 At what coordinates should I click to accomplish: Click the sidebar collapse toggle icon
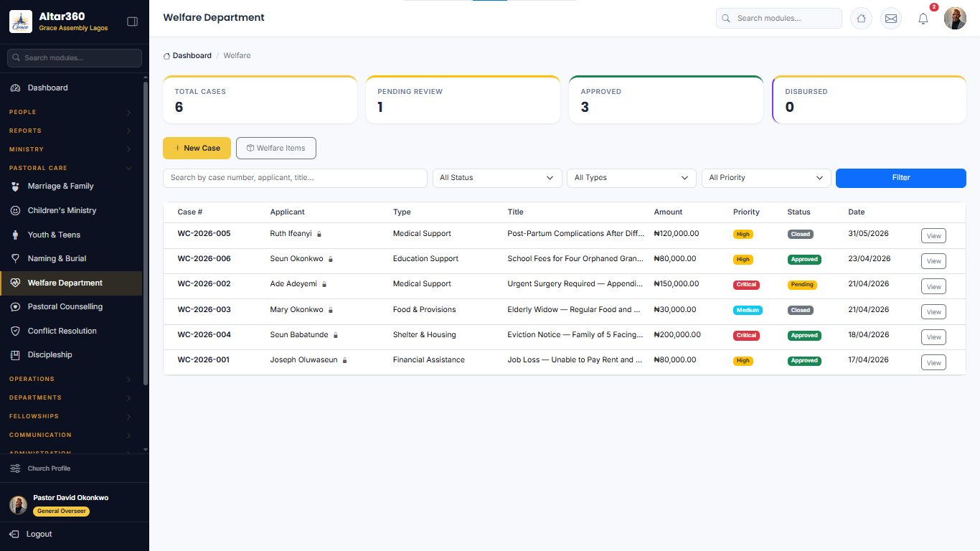pos(132,22)
